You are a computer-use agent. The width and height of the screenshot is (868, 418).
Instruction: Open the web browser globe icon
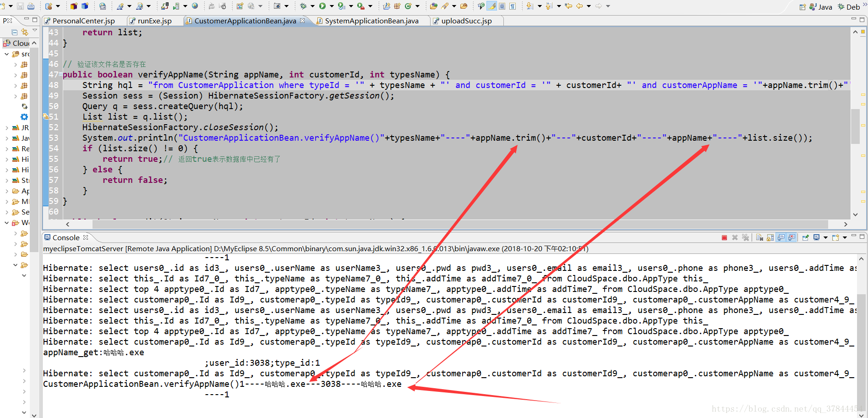(195, 6)
